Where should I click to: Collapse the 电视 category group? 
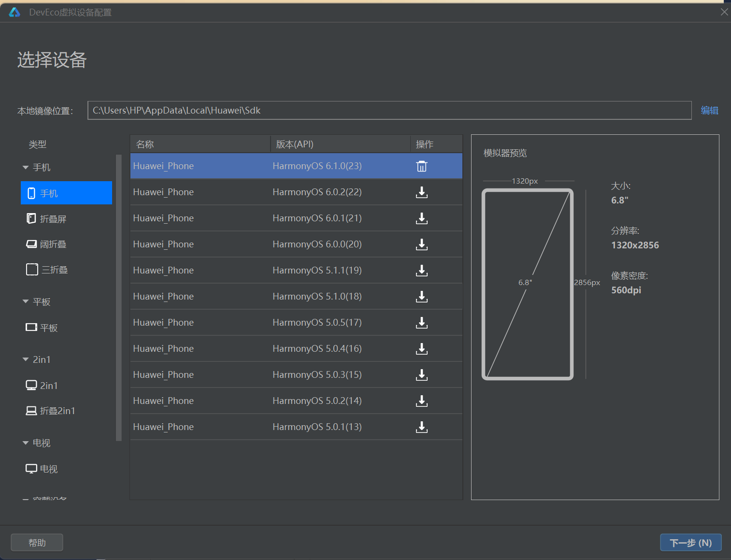click(26, 443)
